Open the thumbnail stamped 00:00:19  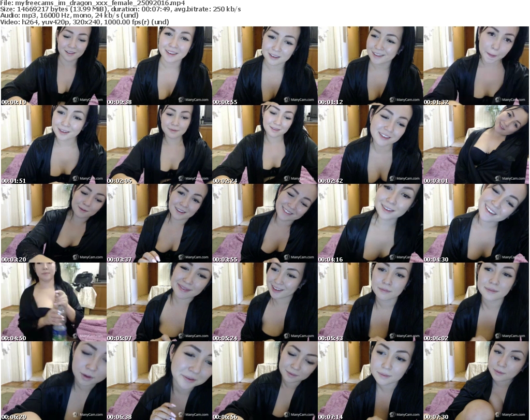coord(54,66)
